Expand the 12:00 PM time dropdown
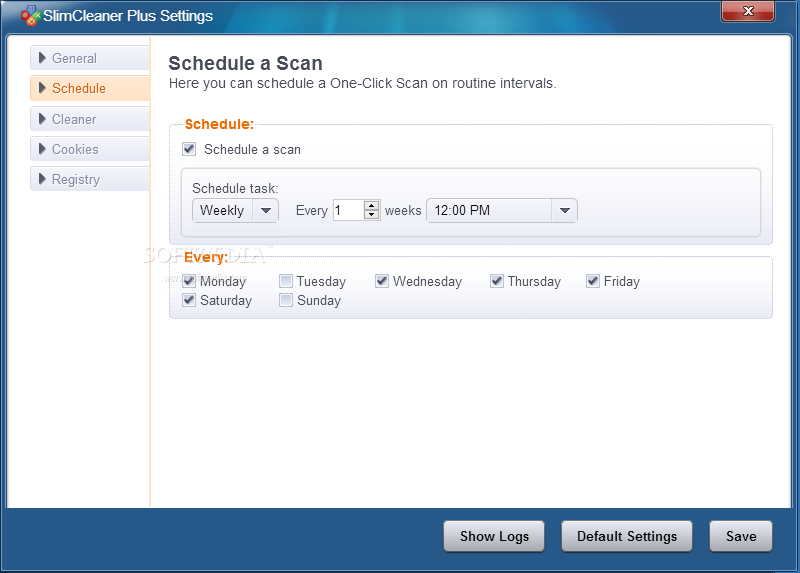This screenshot has width=800, height=573. pyautogui.click(x=502, y=210)
